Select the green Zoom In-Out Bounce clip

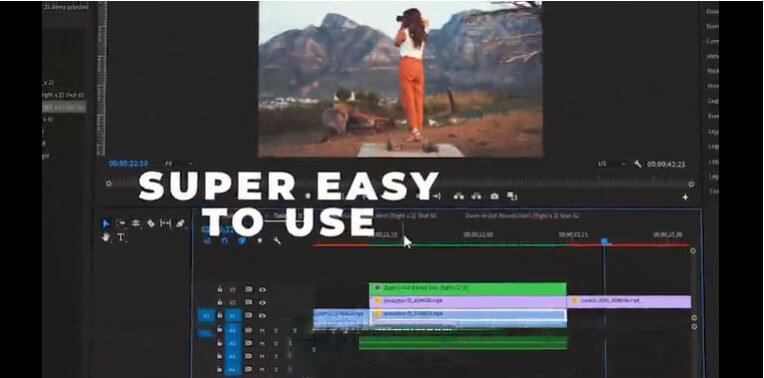[468, 289]
